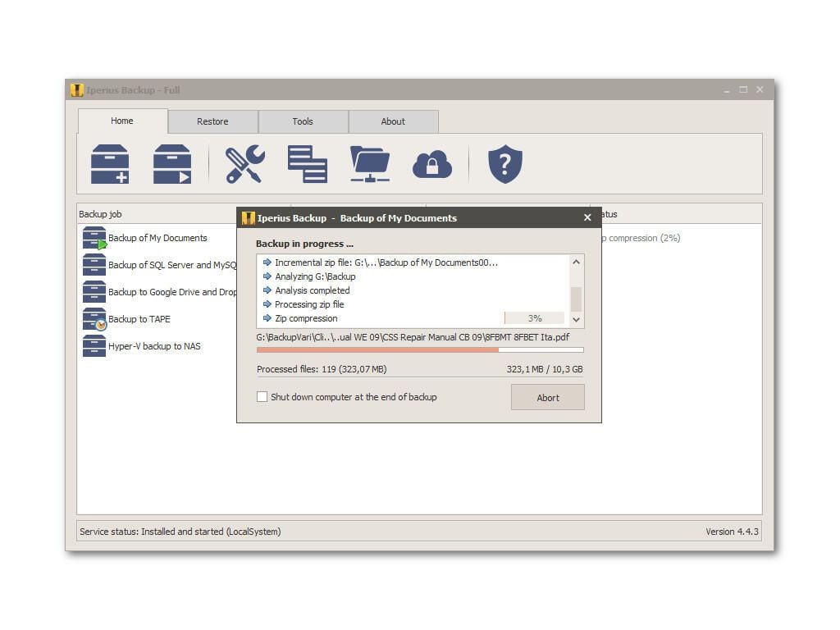Open the Tools tab
840x630 pixels.
(303, 121)
